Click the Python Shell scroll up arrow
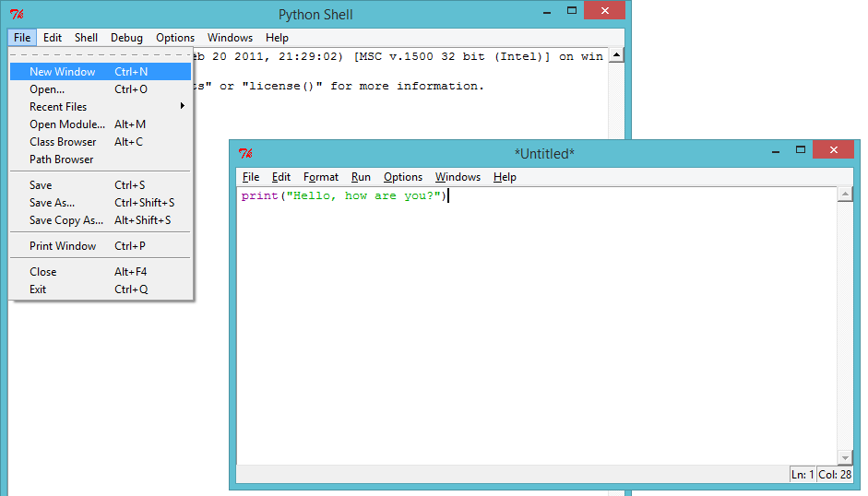The image size is (868, 496). (x=616, y=55)
